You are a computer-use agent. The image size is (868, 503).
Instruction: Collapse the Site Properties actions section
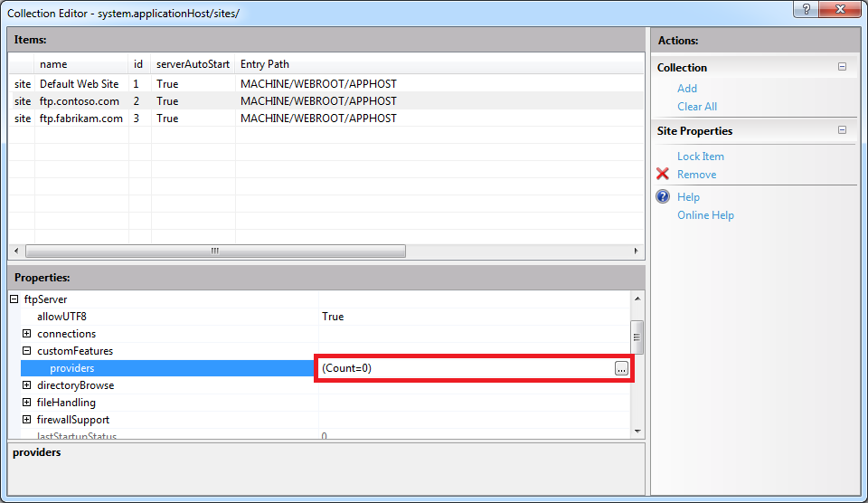coord(842,130)
